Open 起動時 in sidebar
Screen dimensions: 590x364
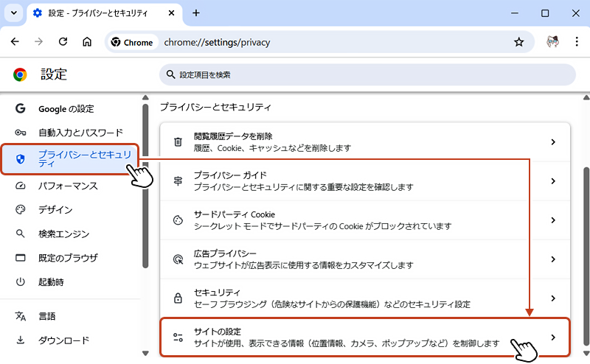70,281
